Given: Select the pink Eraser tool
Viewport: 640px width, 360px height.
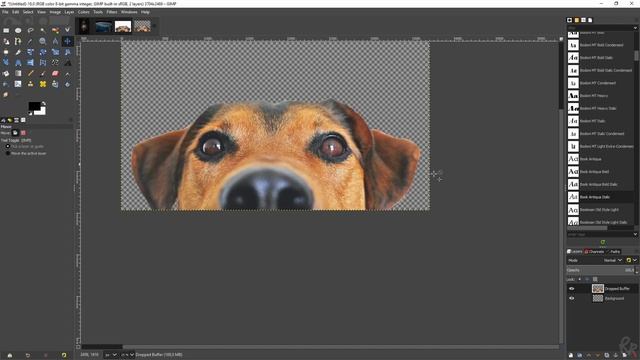Looking at the screenshot, I should [x=55, y=73].
